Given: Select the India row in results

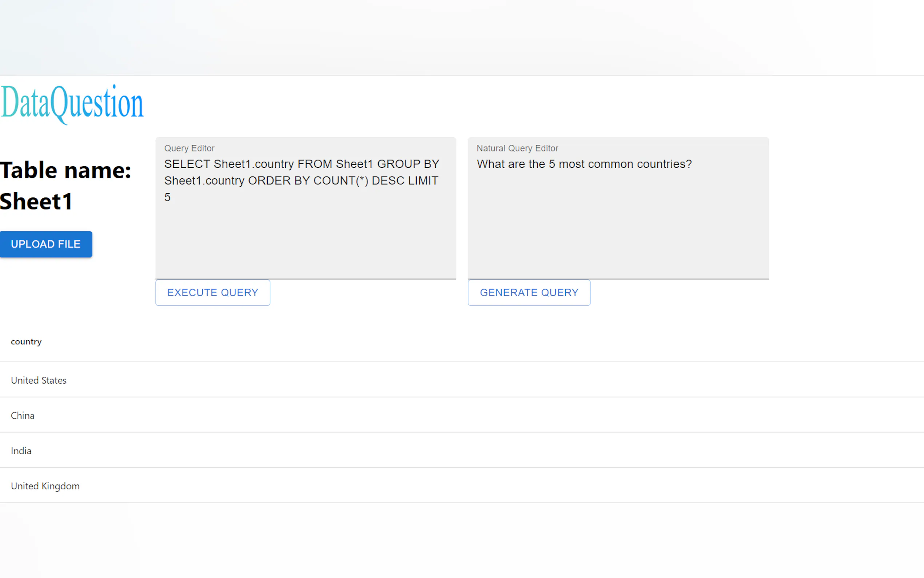Looking at the screenshot, I should click(21, 451).
